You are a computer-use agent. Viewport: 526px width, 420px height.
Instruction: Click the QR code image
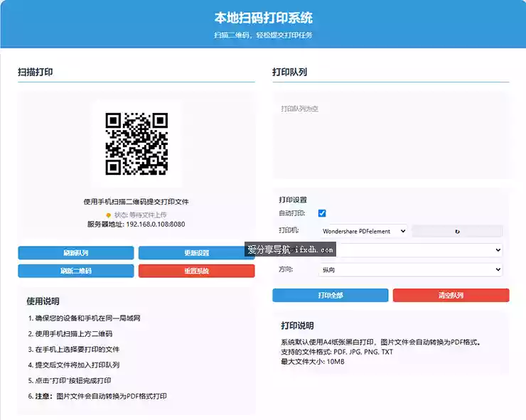pos(136,144)
